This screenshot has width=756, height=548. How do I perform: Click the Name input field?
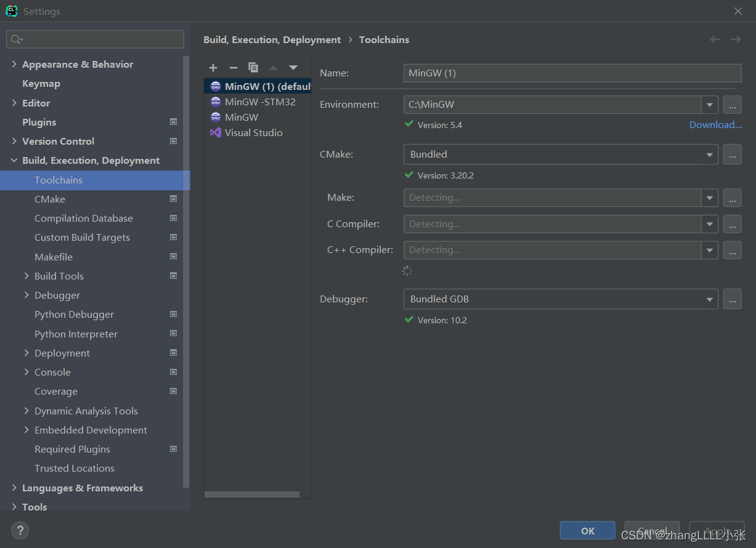coord(572,73)
